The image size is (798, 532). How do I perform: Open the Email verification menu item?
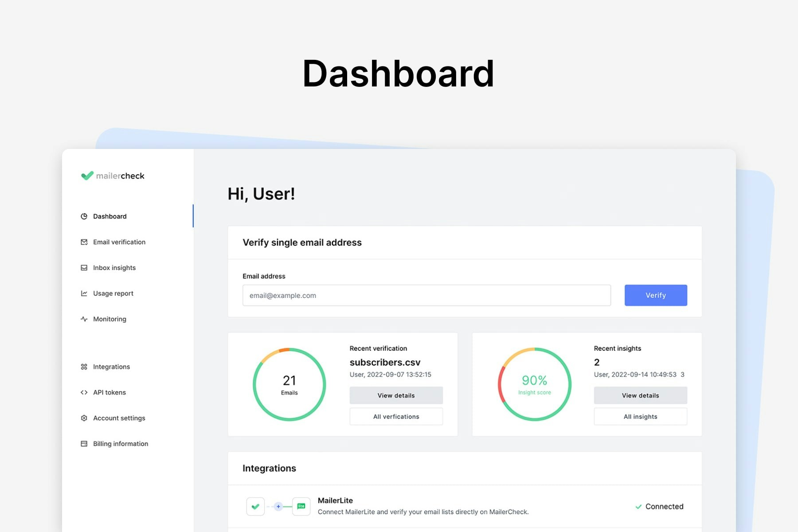[119, 242]
